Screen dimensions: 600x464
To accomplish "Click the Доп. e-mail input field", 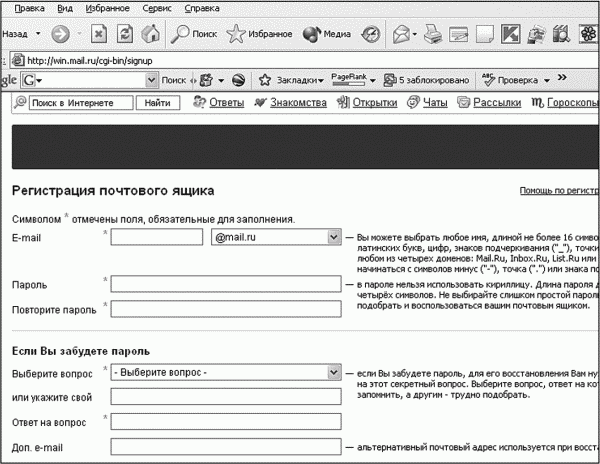I will tap(226, 447).
